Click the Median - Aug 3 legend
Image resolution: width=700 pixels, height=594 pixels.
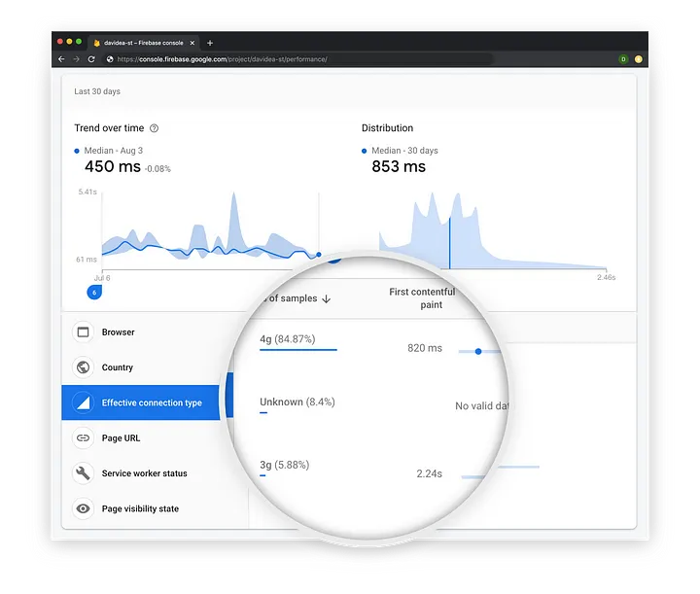[109, 151]
